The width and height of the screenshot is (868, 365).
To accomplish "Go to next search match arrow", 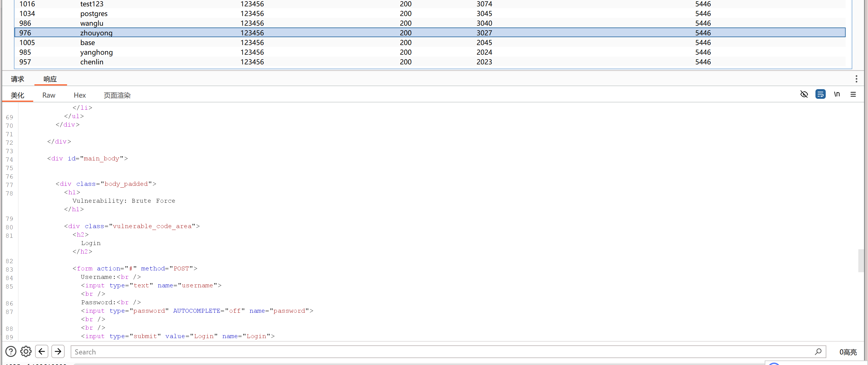I will (58, 351).
